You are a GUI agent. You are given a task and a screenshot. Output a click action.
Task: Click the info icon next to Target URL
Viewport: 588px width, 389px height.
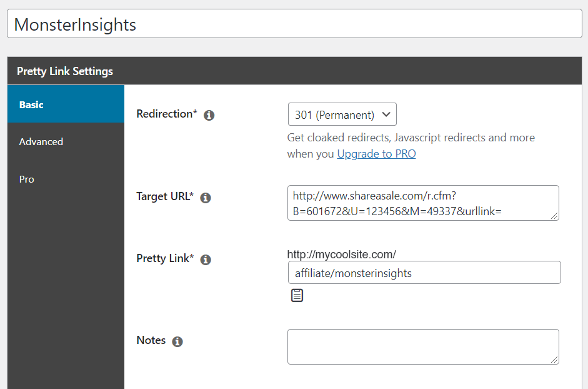click(x=206, y=197)
